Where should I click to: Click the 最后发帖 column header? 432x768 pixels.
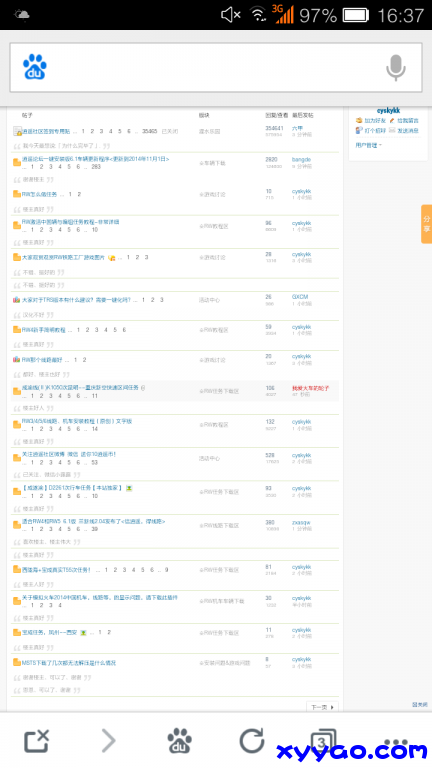(x=303, y=115)
